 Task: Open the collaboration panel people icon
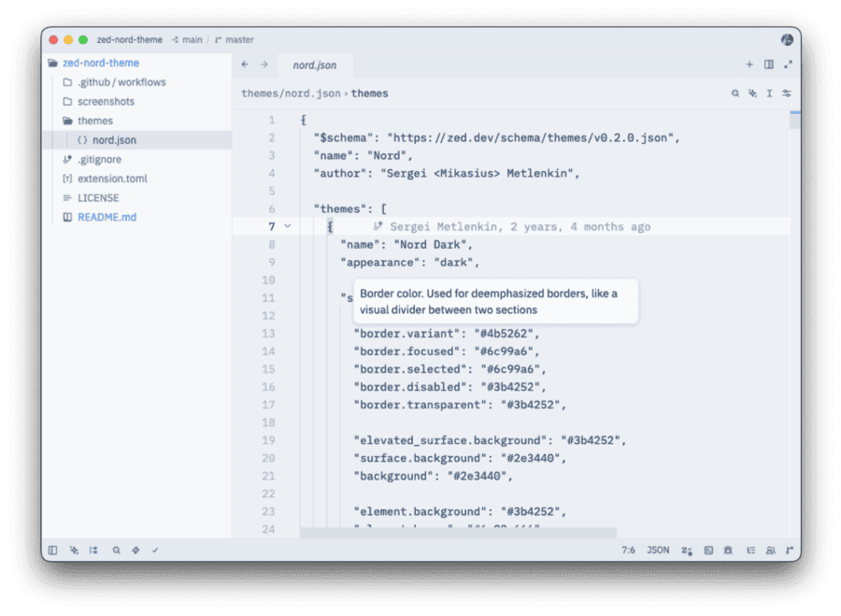[x=771, y=551]
